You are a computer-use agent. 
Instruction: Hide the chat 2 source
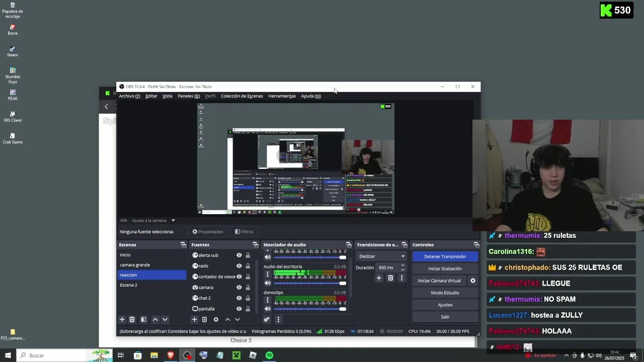click(239, 298)
